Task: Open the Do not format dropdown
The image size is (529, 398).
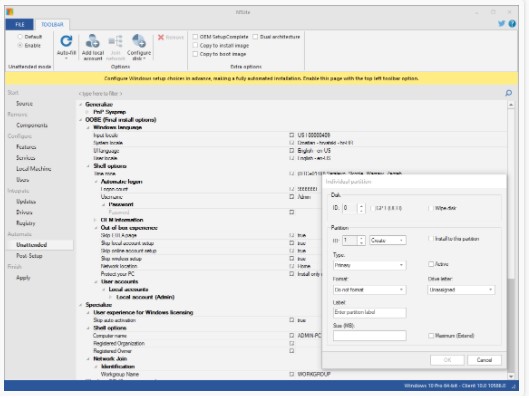Action: (x=369, y=290)
